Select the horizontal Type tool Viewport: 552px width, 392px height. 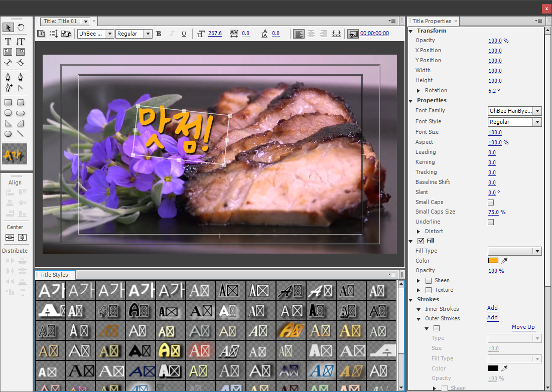pos(8,42)
